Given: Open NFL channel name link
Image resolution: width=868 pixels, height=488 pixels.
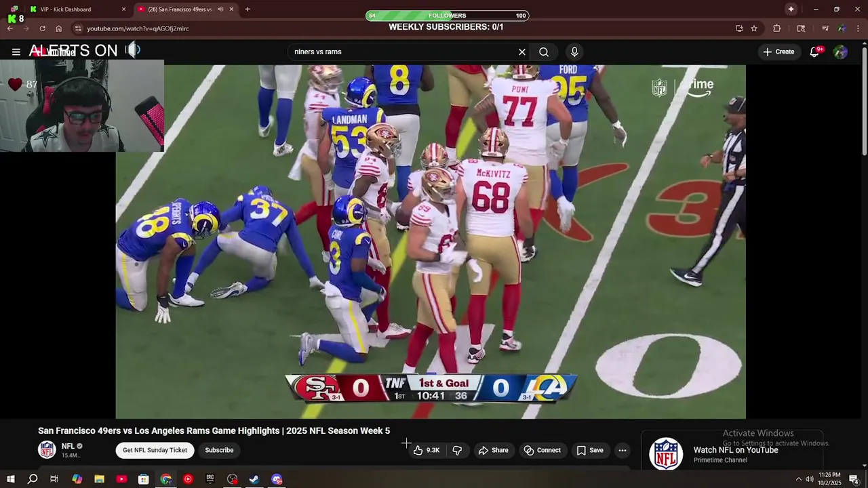Looking at the screenshot, I should pyautogui.click(x=68, y=446).
